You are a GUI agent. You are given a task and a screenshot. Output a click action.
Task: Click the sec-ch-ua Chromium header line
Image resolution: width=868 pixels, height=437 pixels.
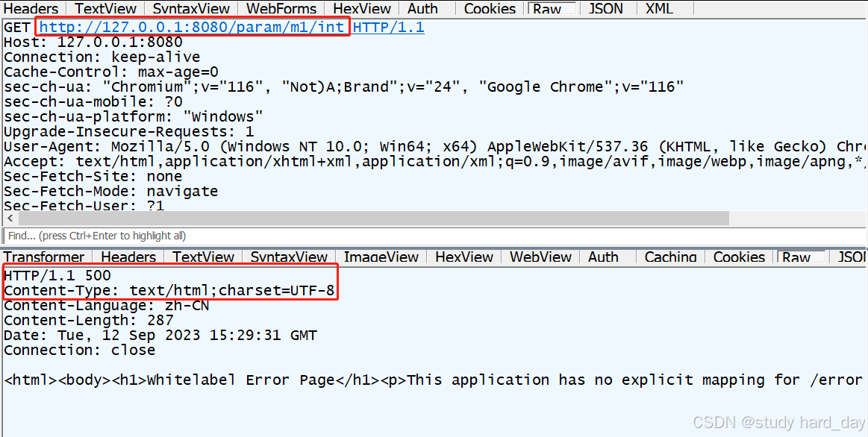(344, 87)
